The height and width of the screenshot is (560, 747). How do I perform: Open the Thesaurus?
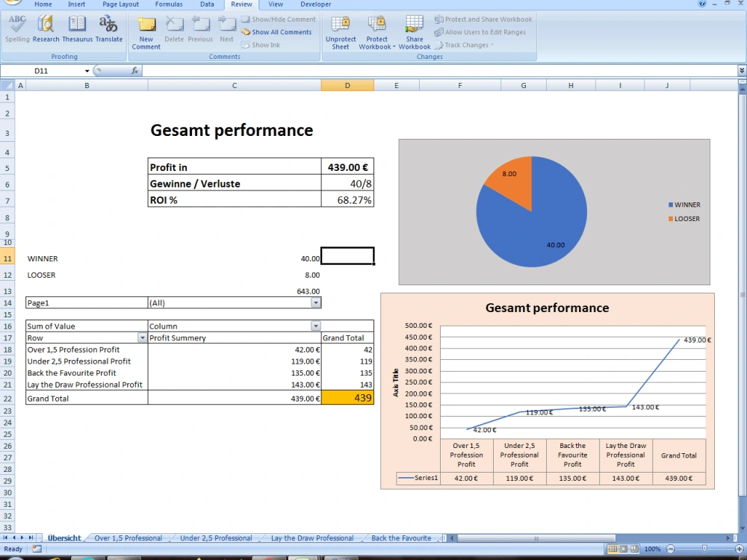77,30
